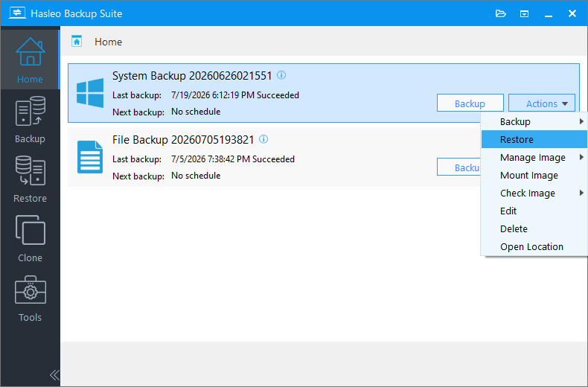Choose Edit from the Actions menu
588x387 pixels.
pyautogui.click(x=534, y=211)
